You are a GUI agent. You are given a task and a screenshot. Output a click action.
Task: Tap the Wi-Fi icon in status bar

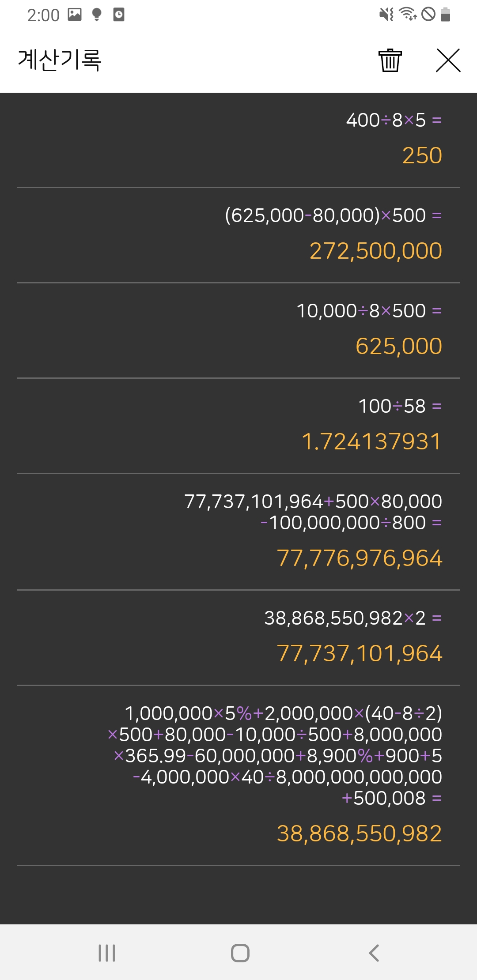408,15
